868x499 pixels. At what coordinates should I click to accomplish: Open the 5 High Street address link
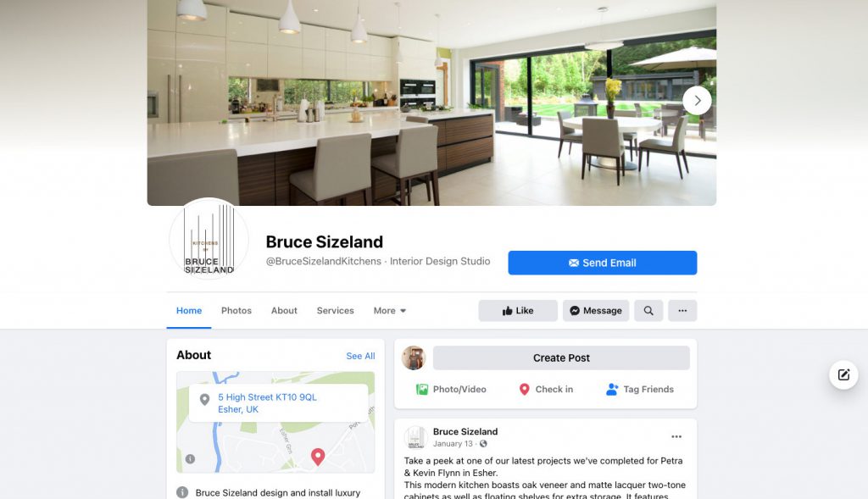pos(267,403)
